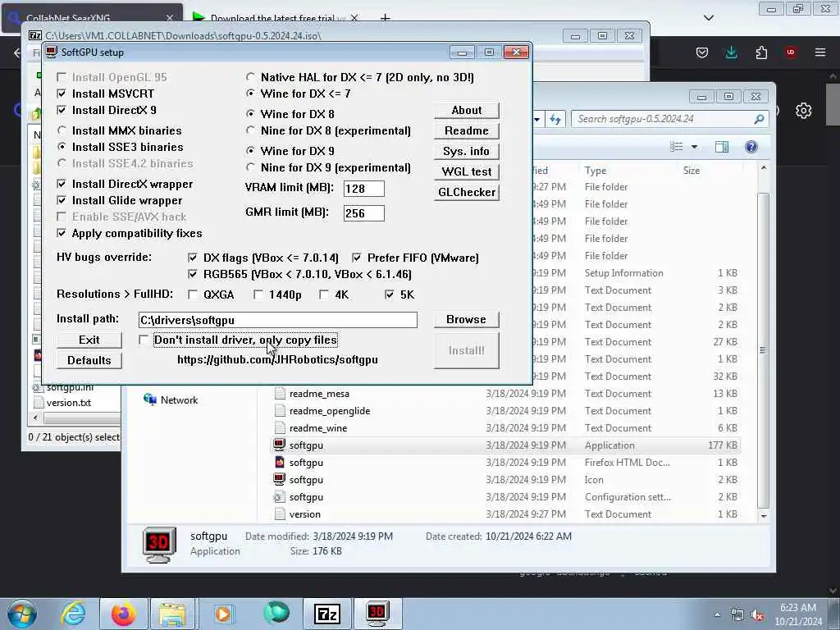Viewport: 840px width, 630px height.
Task: Open the page settings gear icon
Action: click(x=803, y=111)
